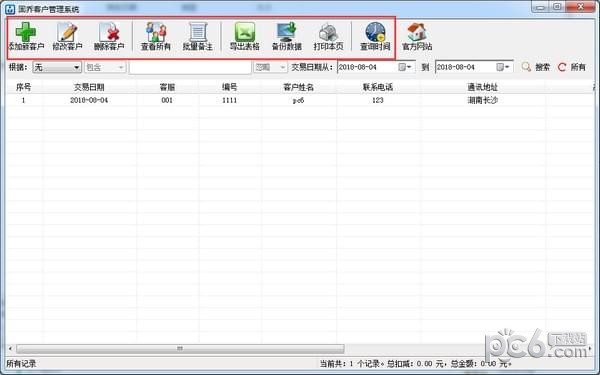Image resolution: width=600 pixels, height=375 pixels.
Task: Open the 交易日期从 start date calendar dropdown
Action: click(405, 67)
